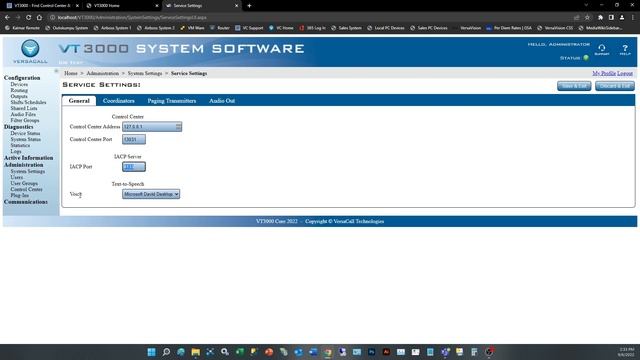The width and height of the screenshot is (640, 360).
Task: Open the browser profile icon
Action: point(622,18)
